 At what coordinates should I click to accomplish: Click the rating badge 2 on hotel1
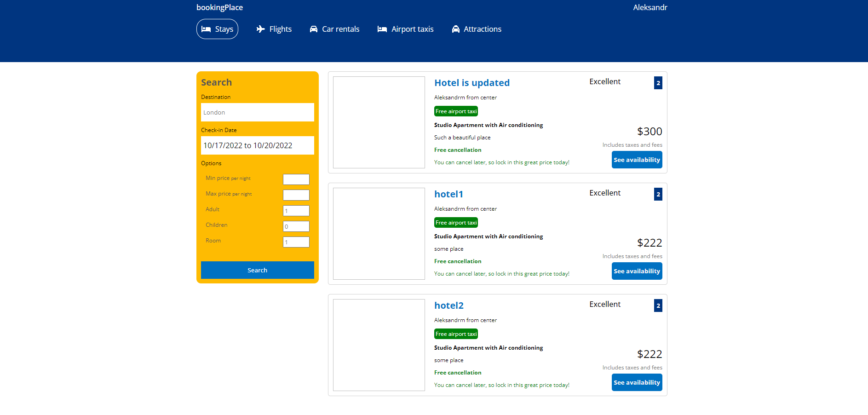(x=658, y=194)
